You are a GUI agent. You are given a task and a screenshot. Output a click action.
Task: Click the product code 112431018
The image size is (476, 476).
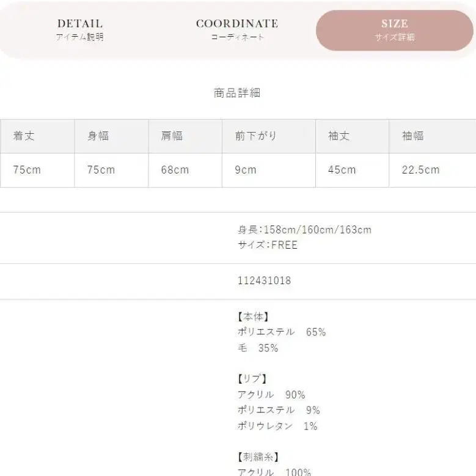[x=264, y=281]
